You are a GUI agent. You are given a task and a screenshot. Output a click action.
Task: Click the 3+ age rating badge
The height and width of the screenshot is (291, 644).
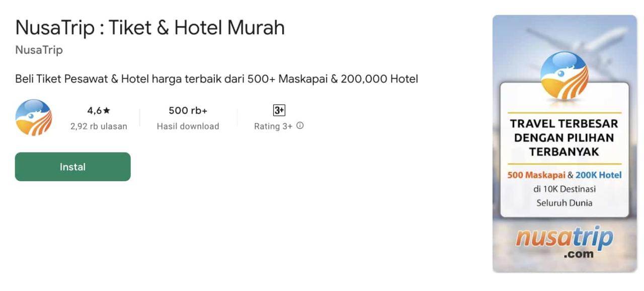pyautogui.click(x=279, y=110)
